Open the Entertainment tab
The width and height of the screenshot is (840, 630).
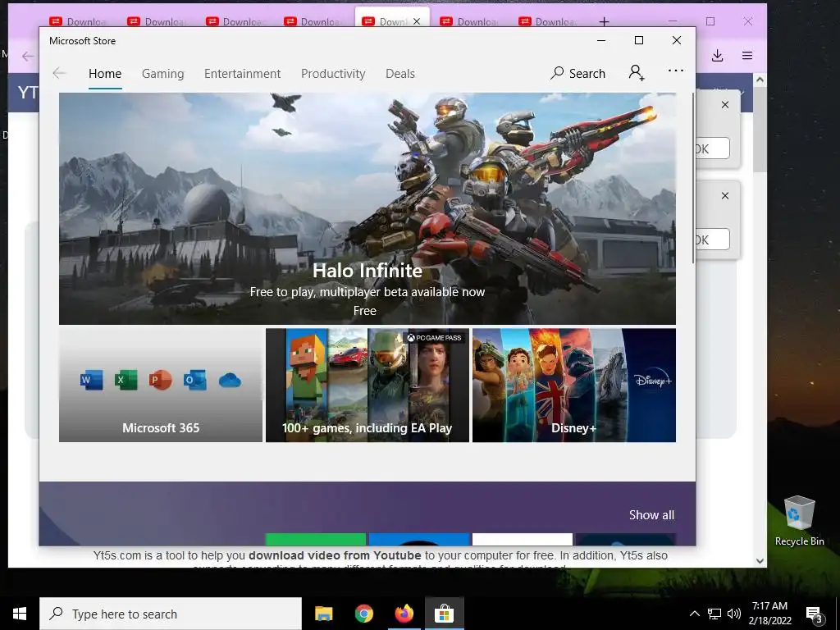pos(242,73)
